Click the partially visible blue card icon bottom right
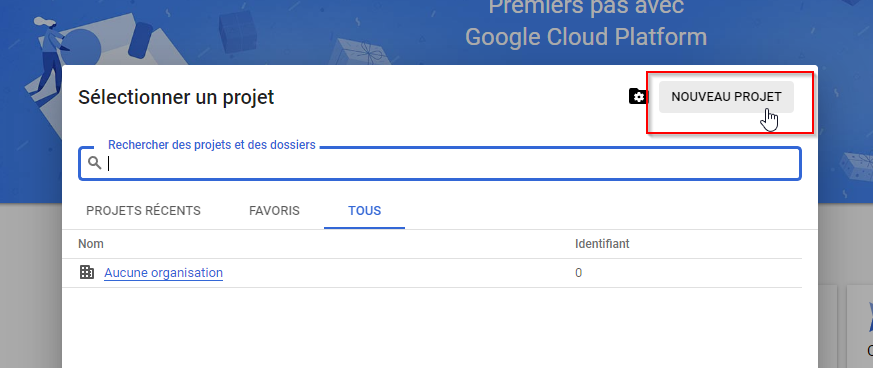This screenshot has width=873, height=368. pyautogui.click(x=869, y=315)
